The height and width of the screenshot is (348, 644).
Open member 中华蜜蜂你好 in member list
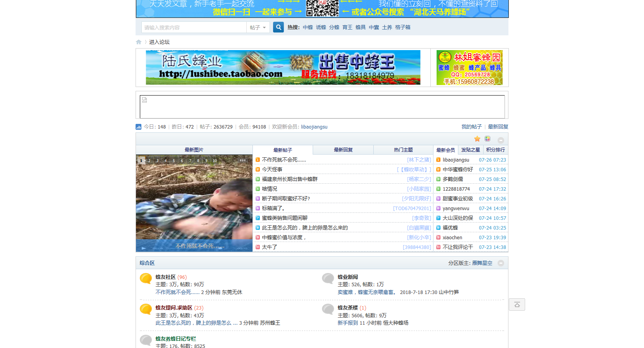coord(458,170)
